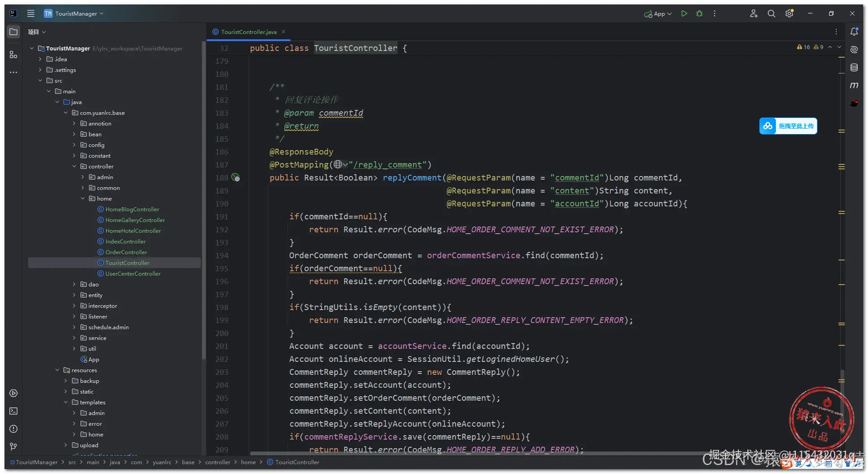Select the App class file in tree

[x=90, y=359]
